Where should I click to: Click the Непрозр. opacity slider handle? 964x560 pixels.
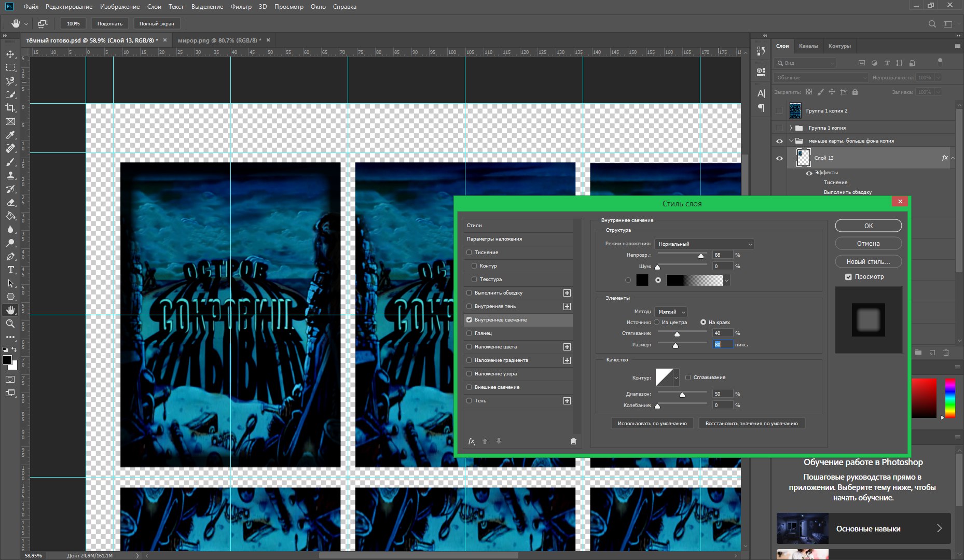701,256
